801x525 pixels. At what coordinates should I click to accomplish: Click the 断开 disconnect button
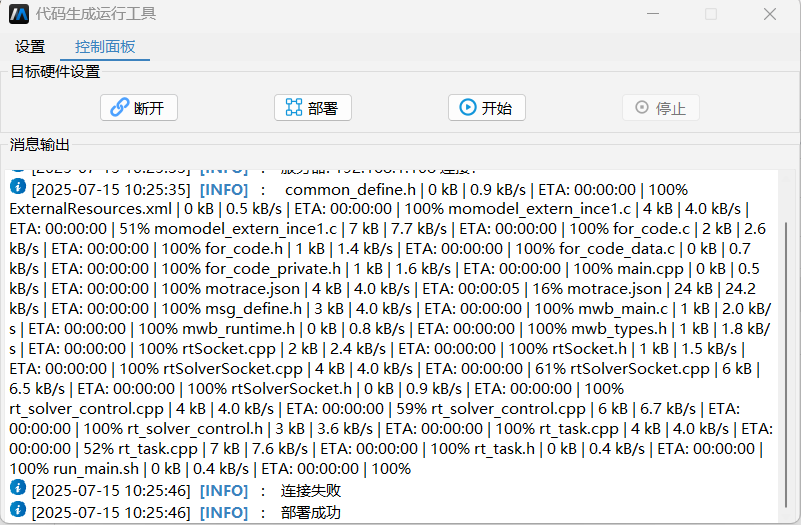[x=139, y=108]
